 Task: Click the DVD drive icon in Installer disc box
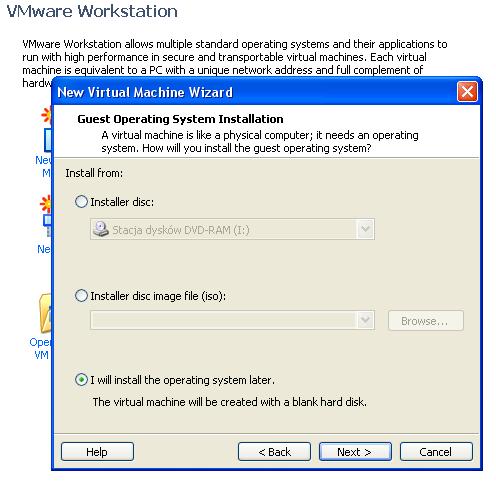coord(101,229)
